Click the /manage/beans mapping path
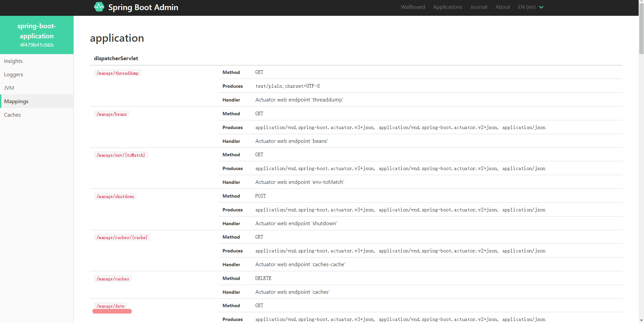Viewport: 644px width, 323px height. coord(112,114)
